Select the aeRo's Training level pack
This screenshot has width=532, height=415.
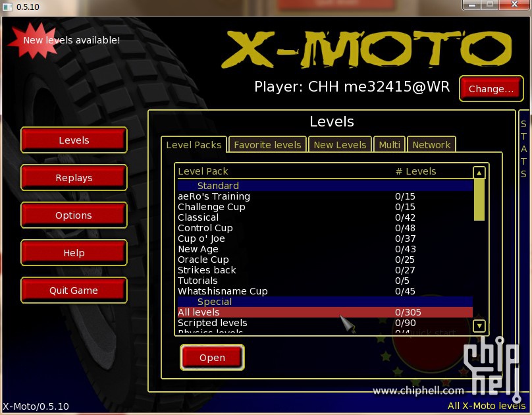325,196
